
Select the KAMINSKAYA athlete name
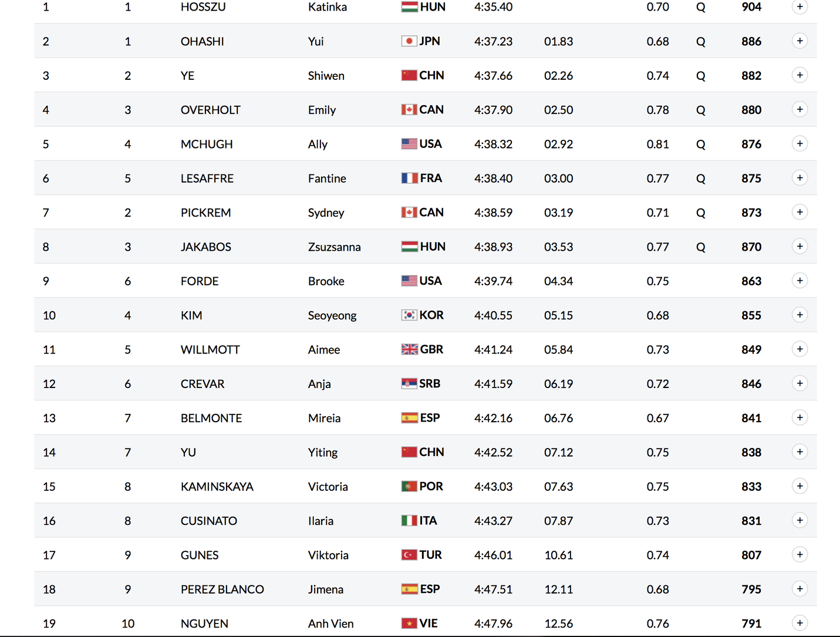pos(217,487)
